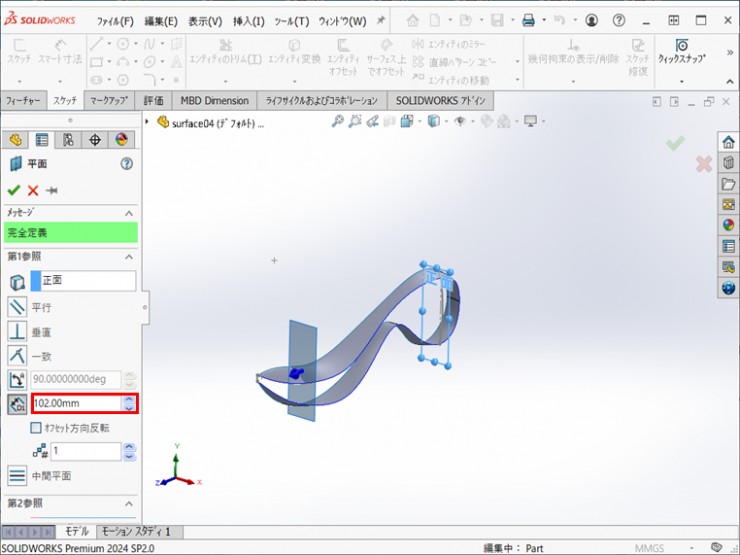Check the オフセット方向反転 checkbox
This screenshot has width=740, height=555.
click(x=36, y=428)
